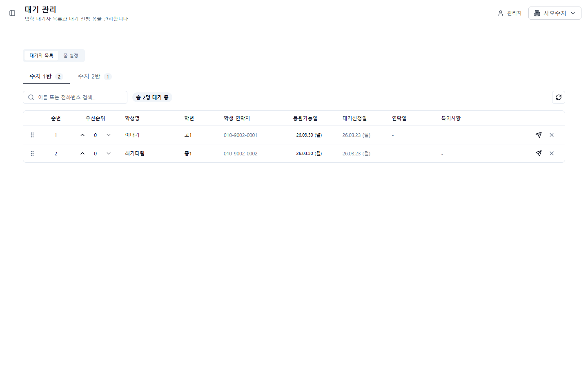This screenshot has height=368, width=588.
Task: Lower 최기다림's priority using the down chevron
Action: click(108, 153)
